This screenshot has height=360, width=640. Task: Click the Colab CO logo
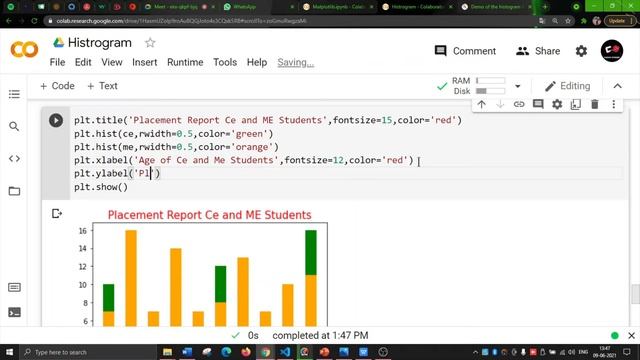tap(24, 50)
